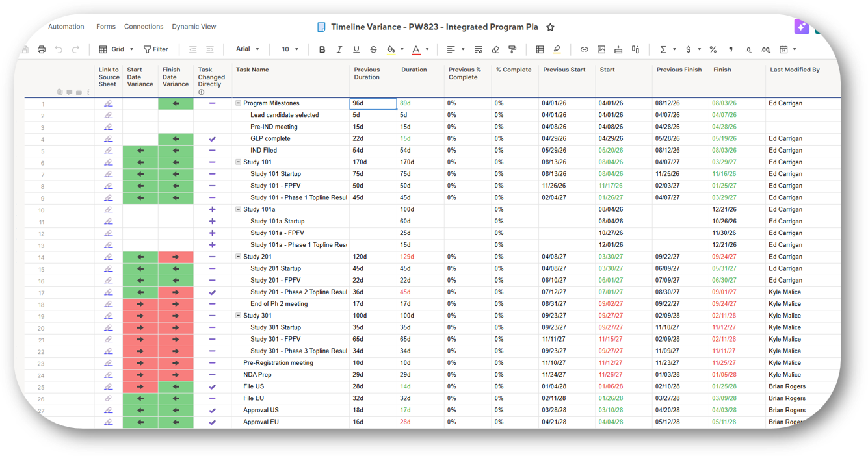Click the Outdent icon in the toolbar
This screenshot has height=456, width=868.
tap(192, 49)
